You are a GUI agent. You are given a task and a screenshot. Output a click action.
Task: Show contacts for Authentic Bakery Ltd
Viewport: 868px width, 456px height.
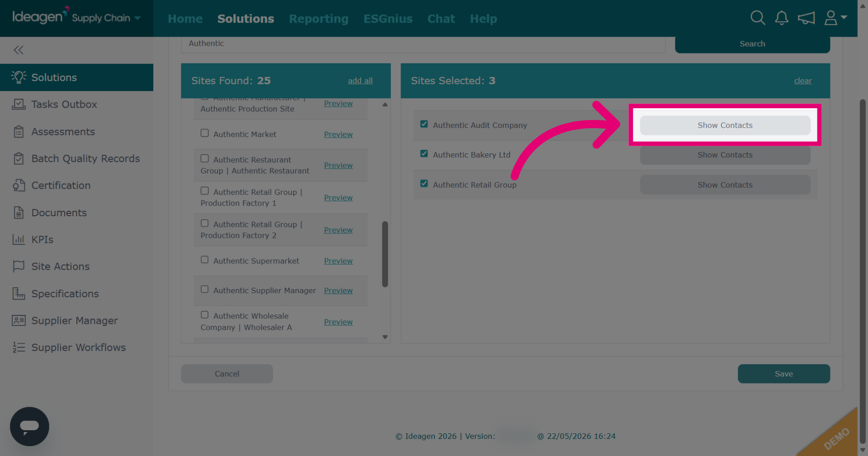[725, 155]
